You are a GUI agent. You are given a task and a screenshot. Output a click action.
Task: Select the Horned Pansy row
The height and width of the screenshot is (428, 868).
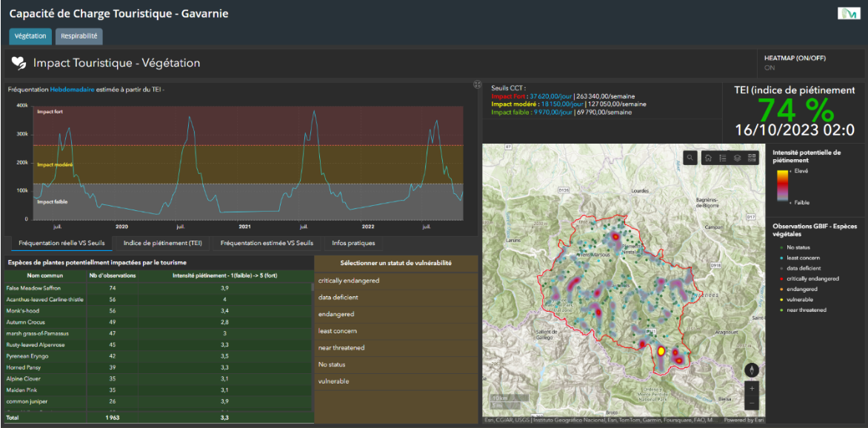pyautogui.click(x=157, y=367)
